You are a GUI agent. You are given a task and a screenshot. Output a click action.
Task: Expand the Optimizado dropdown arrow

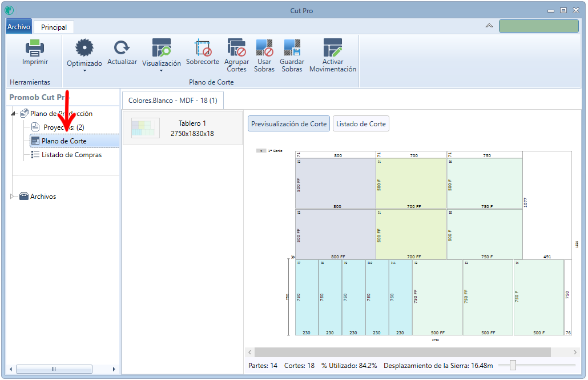pyautogui.click(x=84, y=71)
